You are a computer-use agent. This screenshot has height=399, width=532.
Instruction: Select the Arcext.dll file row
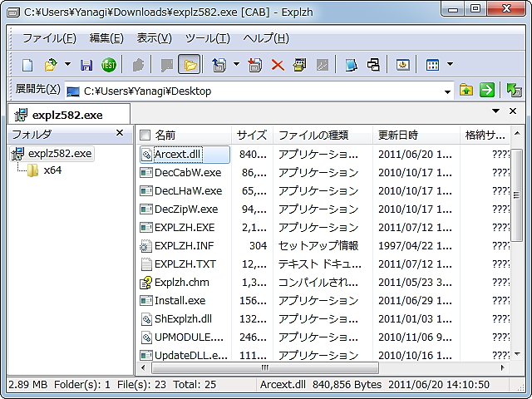click(x=185, y=155)
